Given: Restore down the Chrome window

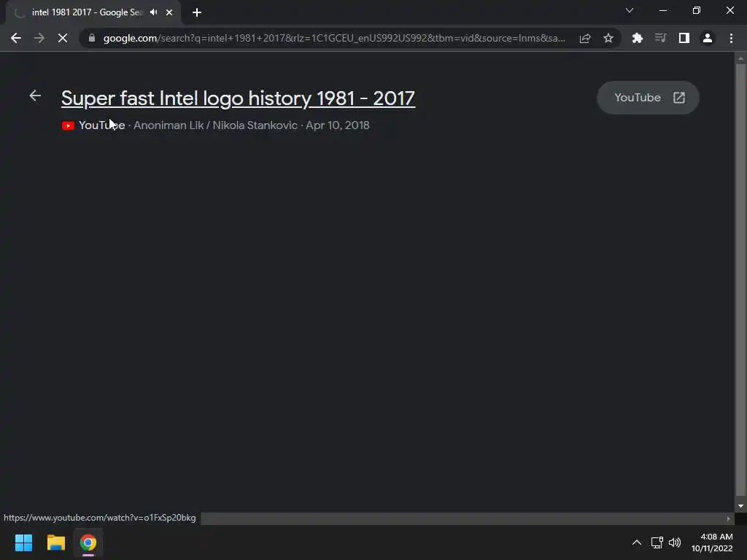Looking at the screenshot, I should pos(697,10).
